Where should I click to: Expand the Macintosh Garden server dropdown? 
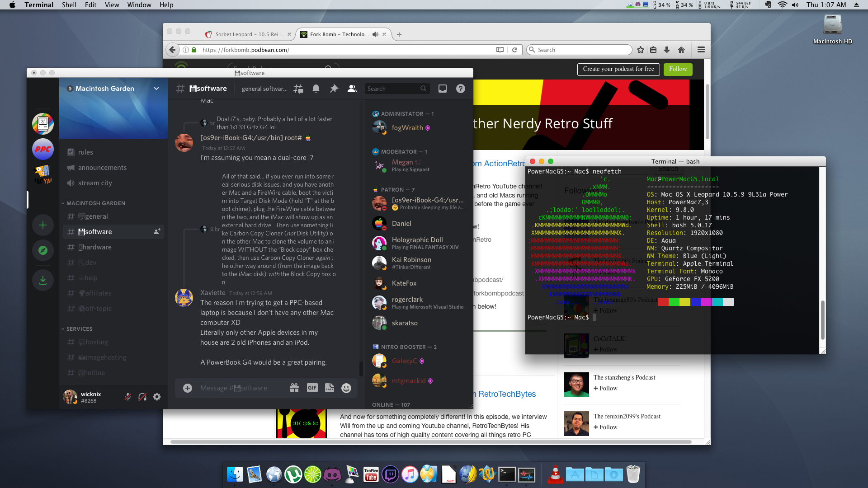click(156, 89)
